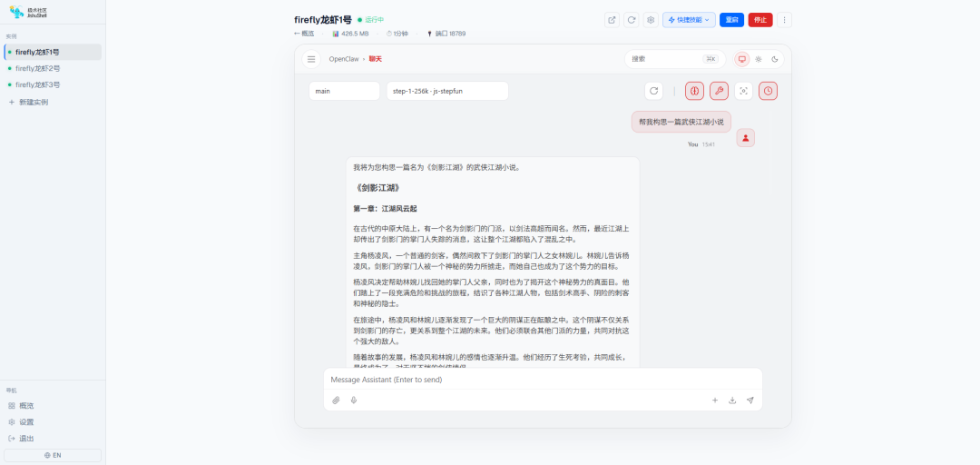Open the three-dot more options menu
Image resolution: width=980 pixels, height=465 pixels.
(x=784, y=20)
